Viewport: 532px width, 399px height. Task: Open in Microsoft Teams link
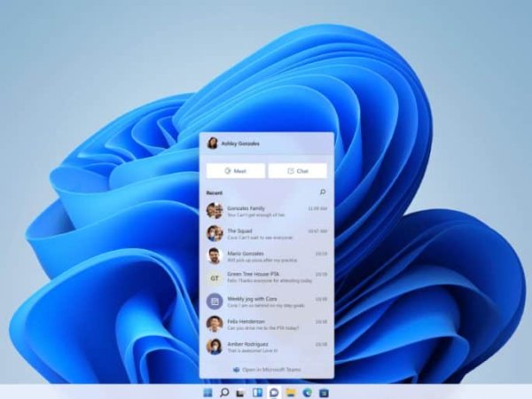coord(266,369)
